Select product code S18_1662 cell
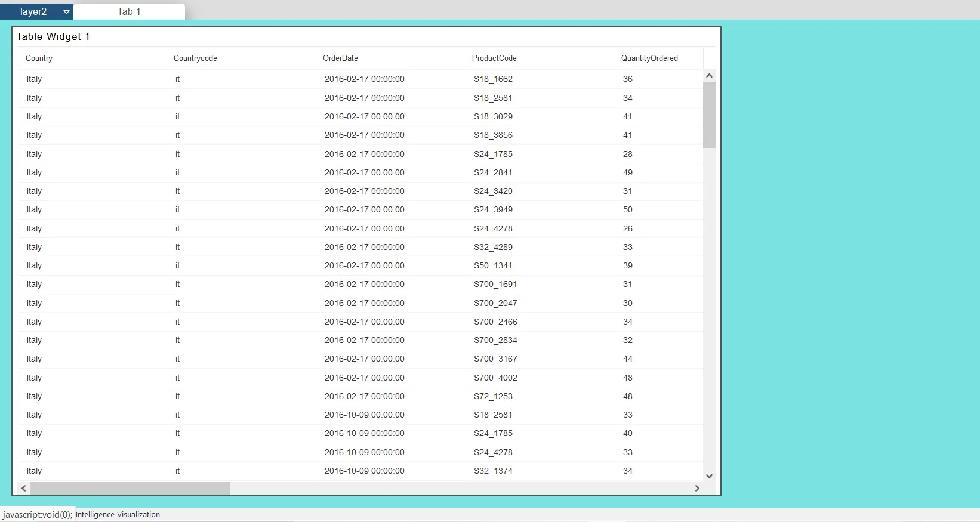This screenshot has width=980, height=522. coord(493,79)
